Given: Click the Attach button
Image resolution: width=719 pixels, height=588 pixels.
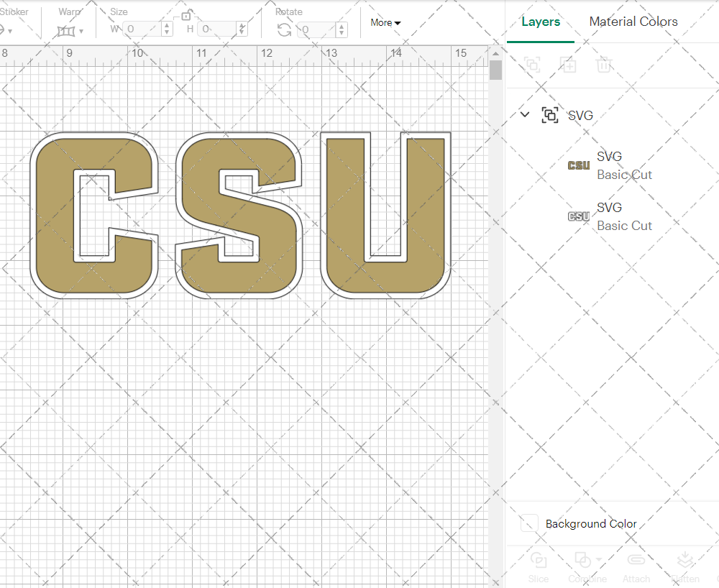Looking at the screenshot, I should click(636, 567).
